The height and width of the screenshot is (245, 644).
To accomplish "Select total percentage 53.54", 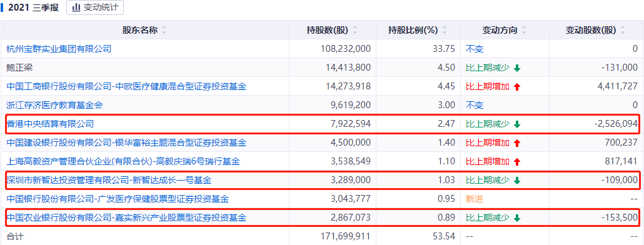I will [445, 236].
